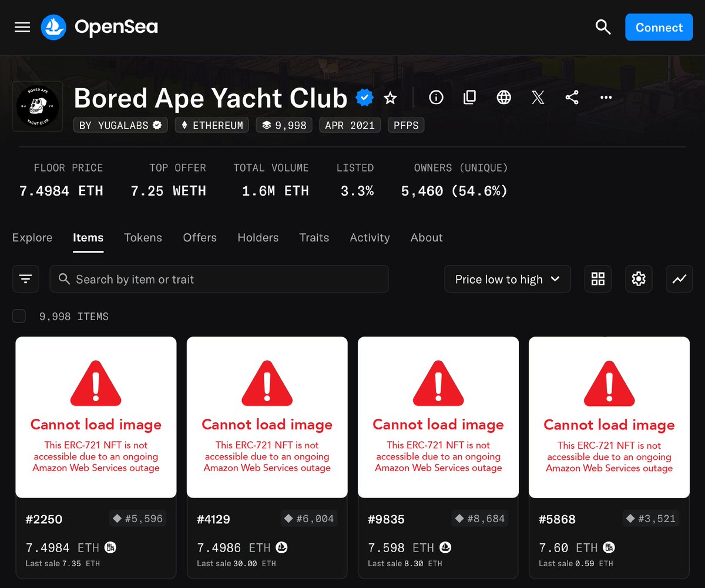Click the item title #5868

click(557, 519)
